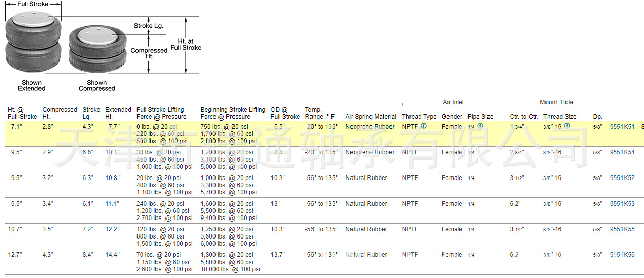
Task: Click "9,400 lbs. @ 100 psi" force value
Action: (228, 218)
